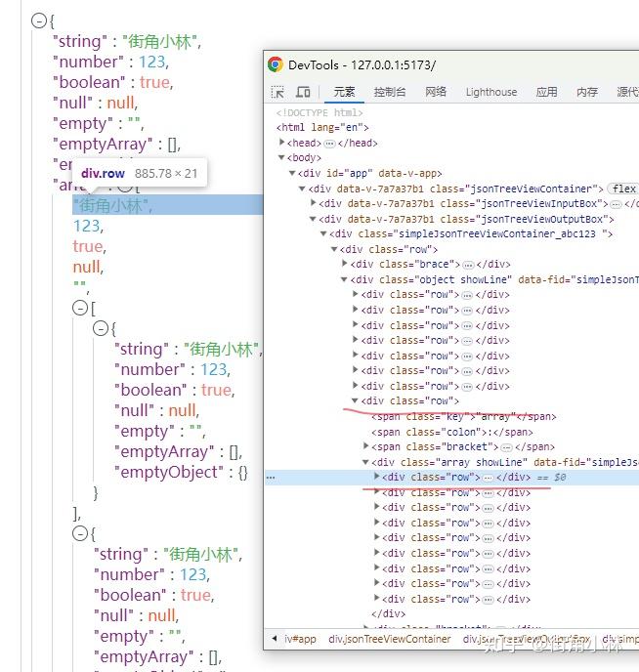Open the 网络 tab
Image resolution: width=639 pixels, height=672 pixels.
[x=436, y=92]
